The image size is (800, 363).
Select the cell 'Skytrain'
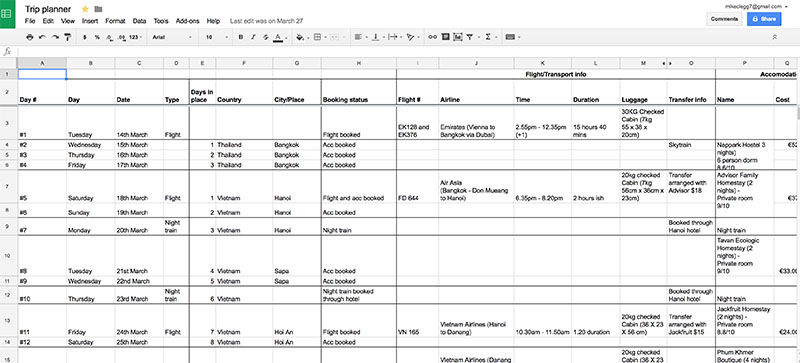(x=691, y=144)
